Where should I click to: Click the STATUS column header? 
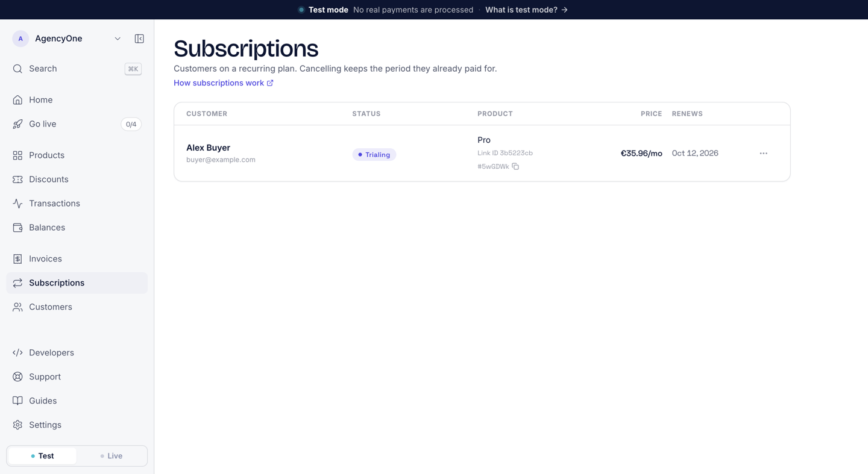pos(366,114)
